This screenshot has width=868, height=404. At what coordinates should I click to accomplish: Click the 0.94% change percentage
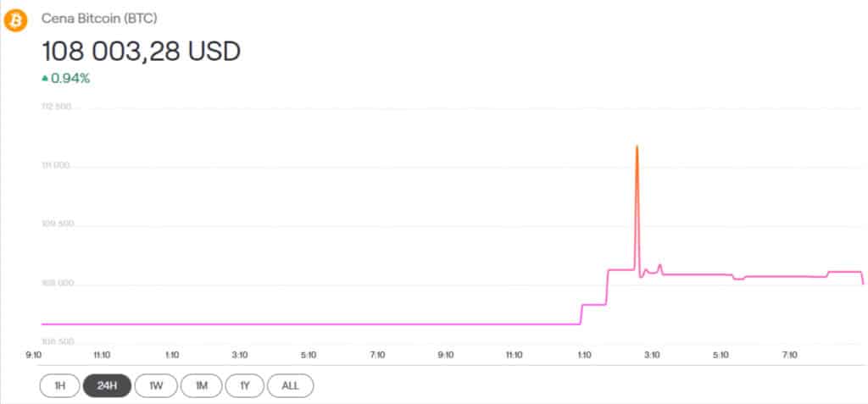click(70, 79)
